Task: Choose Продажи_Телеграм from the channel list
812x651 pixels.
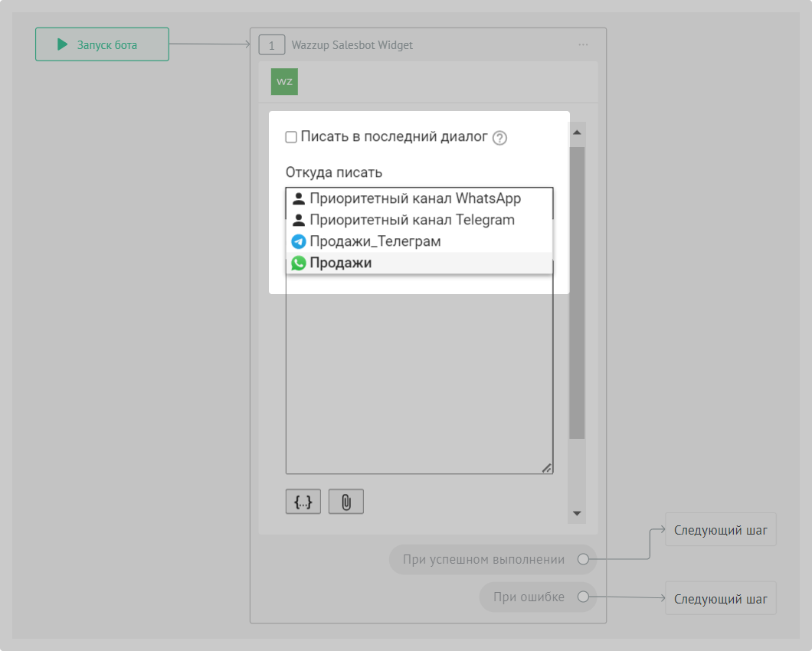Action: 375,241
